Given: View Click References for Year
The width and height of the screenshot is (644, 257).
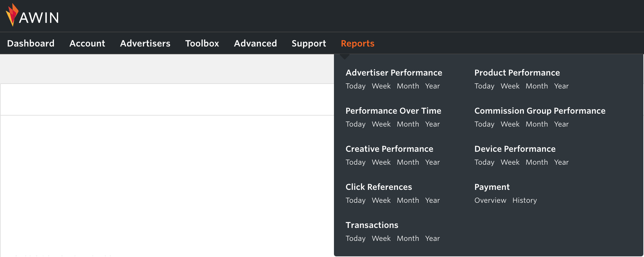Looking at the screenshot, I should [x=432, y=200].
